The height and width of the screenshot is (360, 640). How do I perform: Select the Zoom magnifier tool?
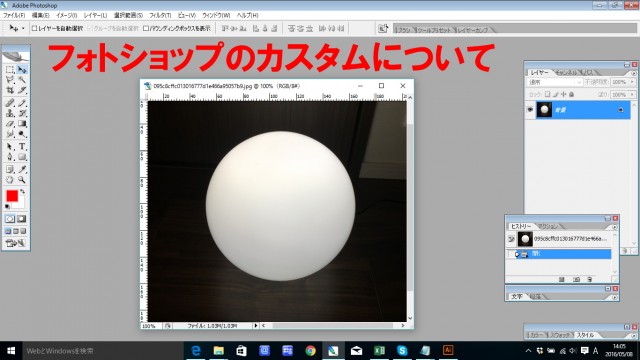click(22, 180)
